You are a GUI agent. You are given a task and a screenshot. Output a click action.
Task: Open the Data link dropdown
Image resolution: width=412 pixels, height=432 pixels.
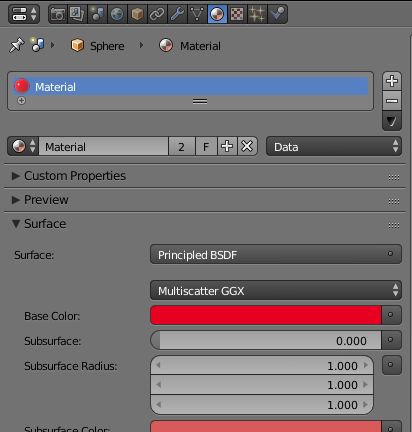[334, 146]
